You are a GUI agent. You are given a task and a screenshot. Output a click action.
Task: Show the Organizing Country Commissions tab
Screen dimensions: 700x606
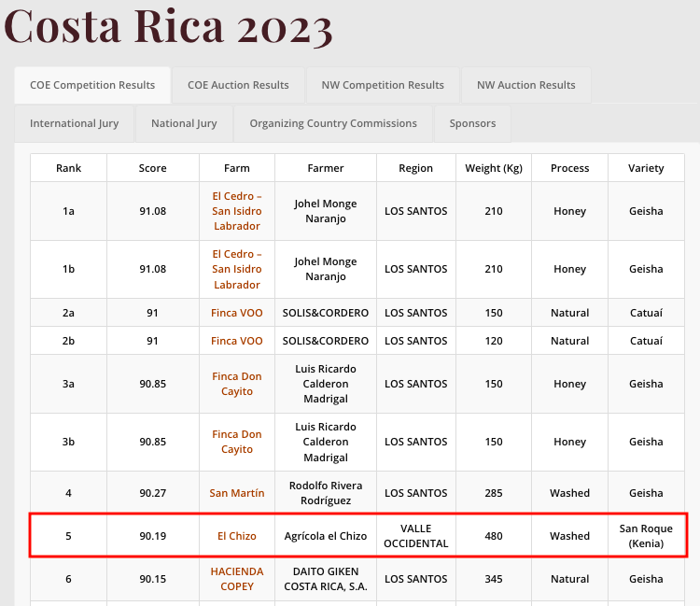tap(333, 123)
